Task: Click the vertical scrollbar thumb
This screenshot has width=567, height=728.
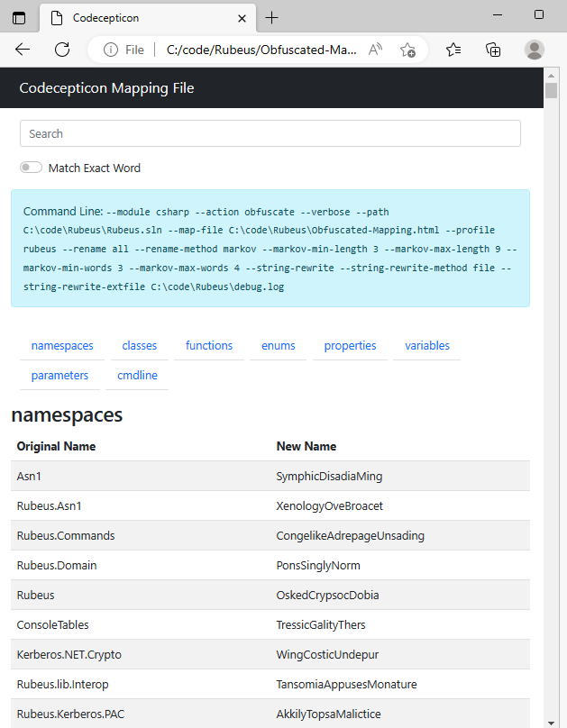Action: (551, 90)
